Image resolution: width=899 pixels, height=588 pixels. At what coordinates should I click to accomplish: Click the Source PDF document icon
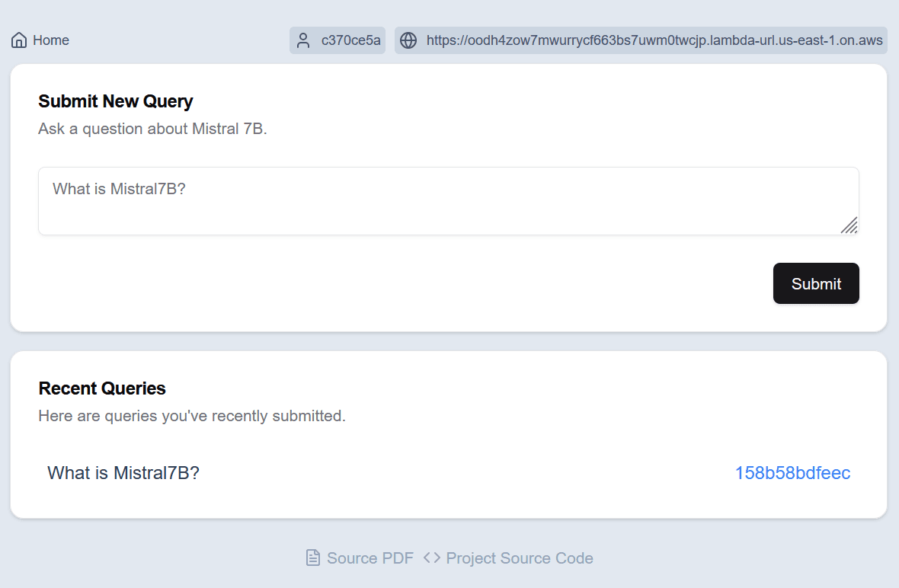[312, 558]
